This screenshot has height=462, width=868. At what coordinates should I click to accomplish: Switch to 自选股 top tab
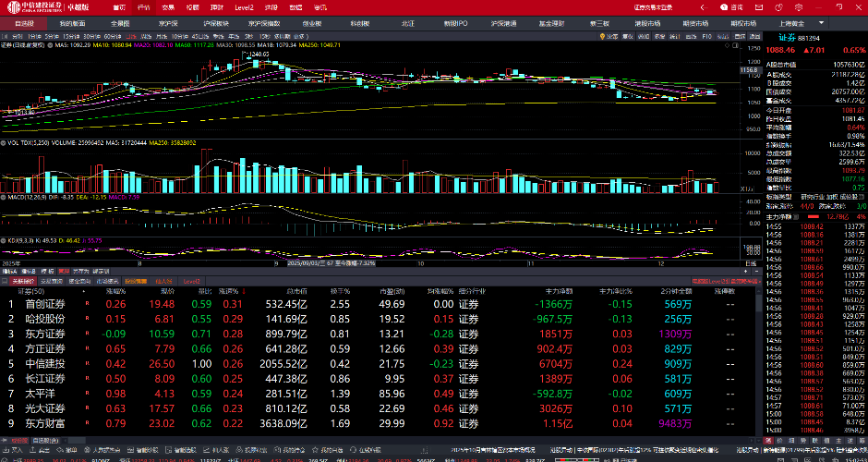24,23
